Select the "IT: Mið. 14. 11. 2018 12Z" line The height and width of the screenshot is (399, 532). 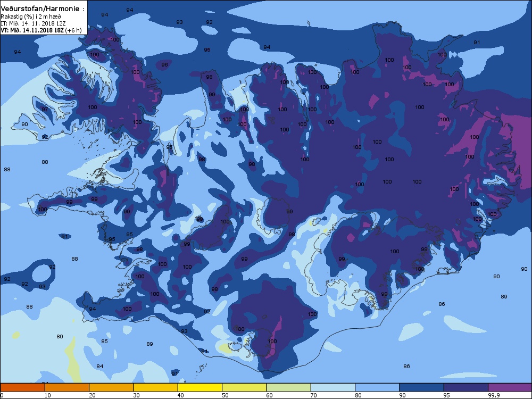pos(33,23)
